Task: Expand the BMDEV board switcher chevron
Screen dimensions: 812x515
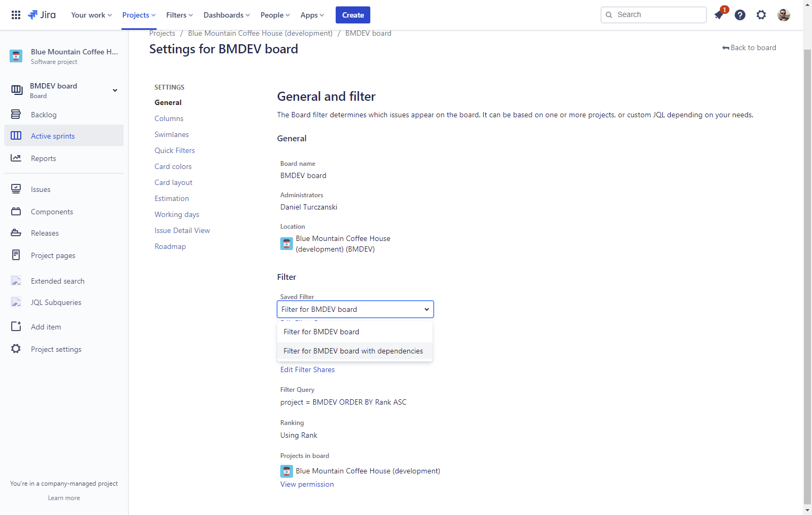Action: 115,91
